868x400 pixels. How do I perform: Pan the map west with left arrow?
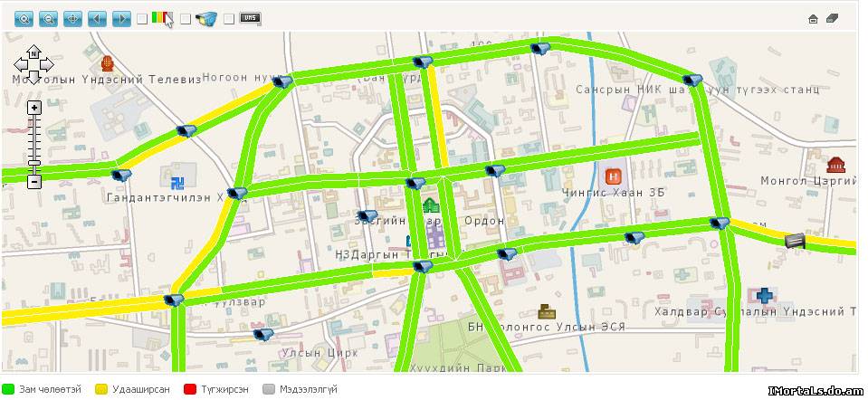(x=21, y=65)
